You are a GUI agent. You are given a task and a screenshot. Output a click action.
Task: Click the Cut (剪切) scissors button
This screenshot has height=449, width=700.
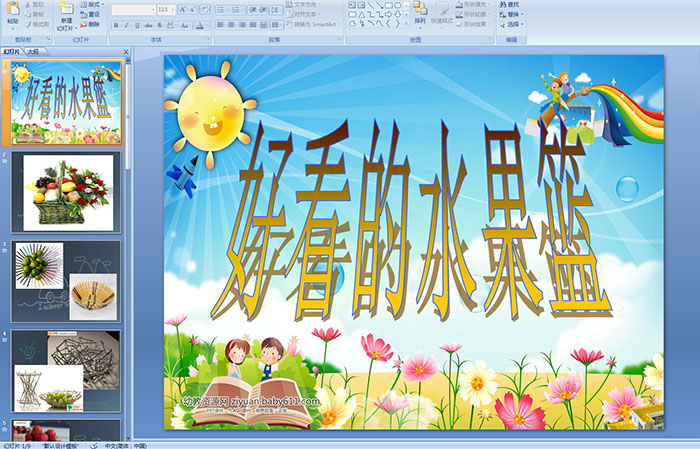34,4
